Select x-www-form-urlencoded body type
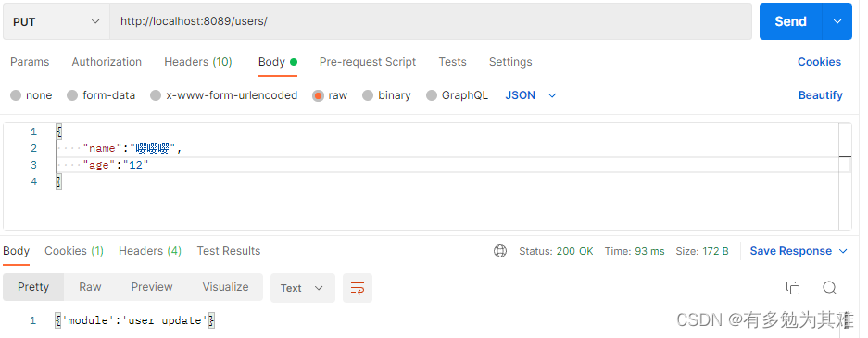The image size is (868, 338). [x=224, y=95]
